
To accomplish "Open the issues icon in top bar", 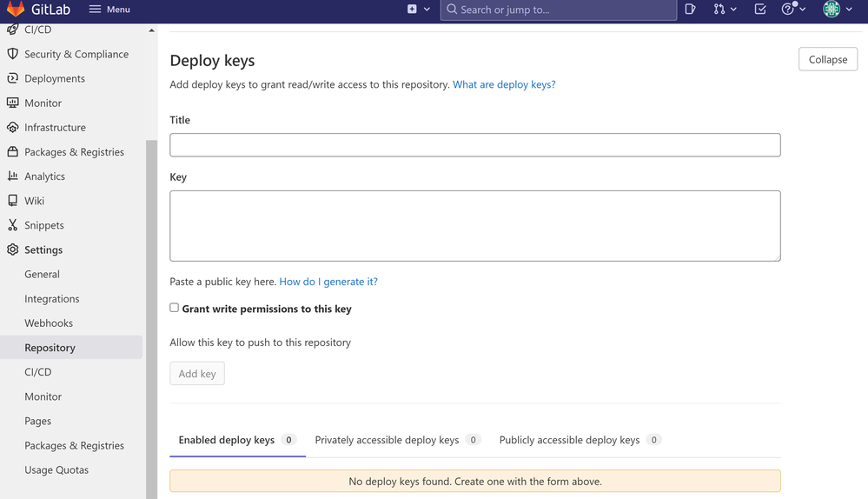I will coord(690,9).
